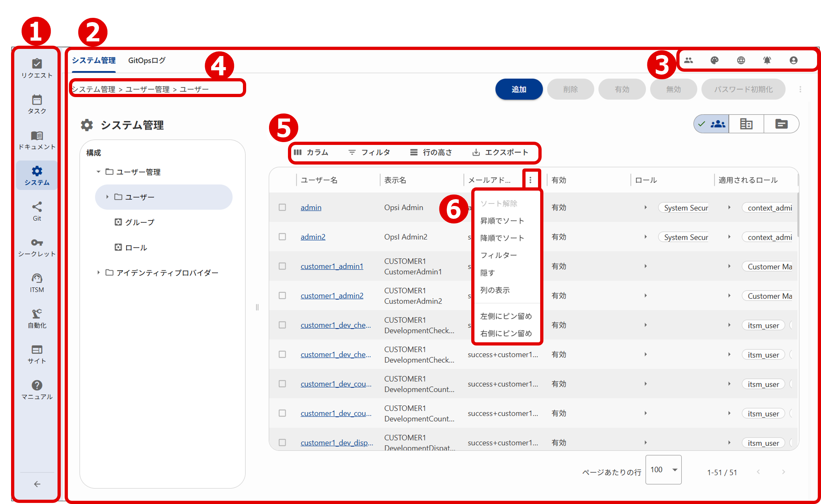Screen dimensions: 821x504
Task: Open the admin2 user link
Action: 313,237
